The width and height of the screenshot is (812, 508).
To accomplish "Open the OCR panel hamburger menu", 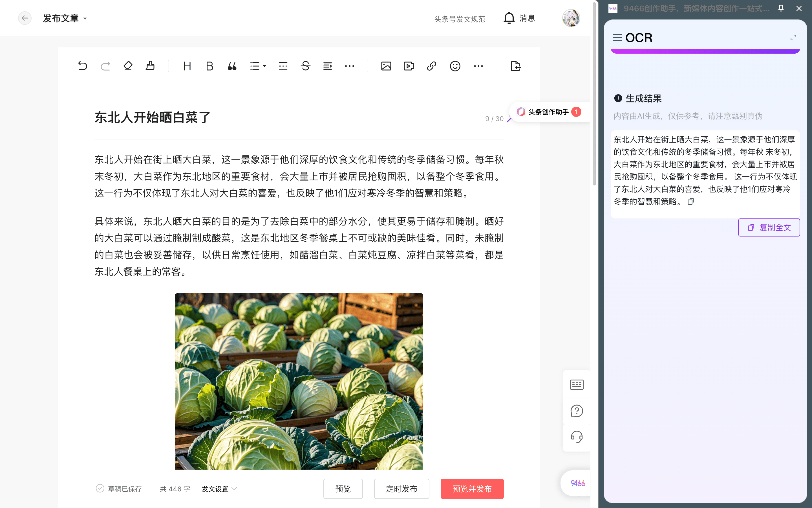I will (617, 38).
